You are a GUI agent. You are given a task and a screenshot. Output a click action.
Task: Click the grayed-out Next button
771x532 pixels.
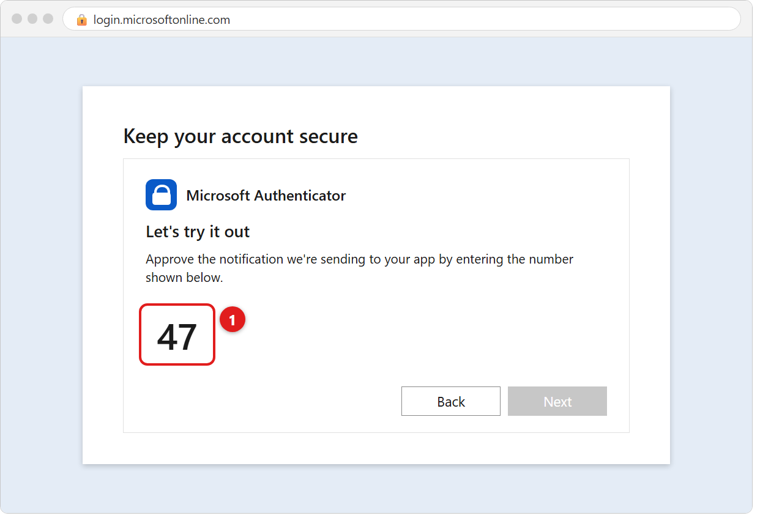pos(557,401)
